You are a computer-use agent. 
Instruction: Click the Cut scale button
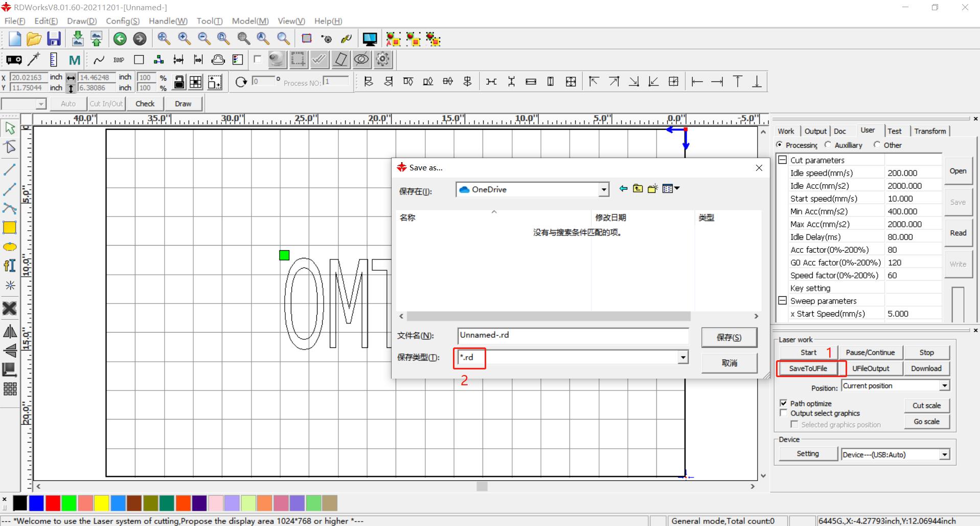926,405
